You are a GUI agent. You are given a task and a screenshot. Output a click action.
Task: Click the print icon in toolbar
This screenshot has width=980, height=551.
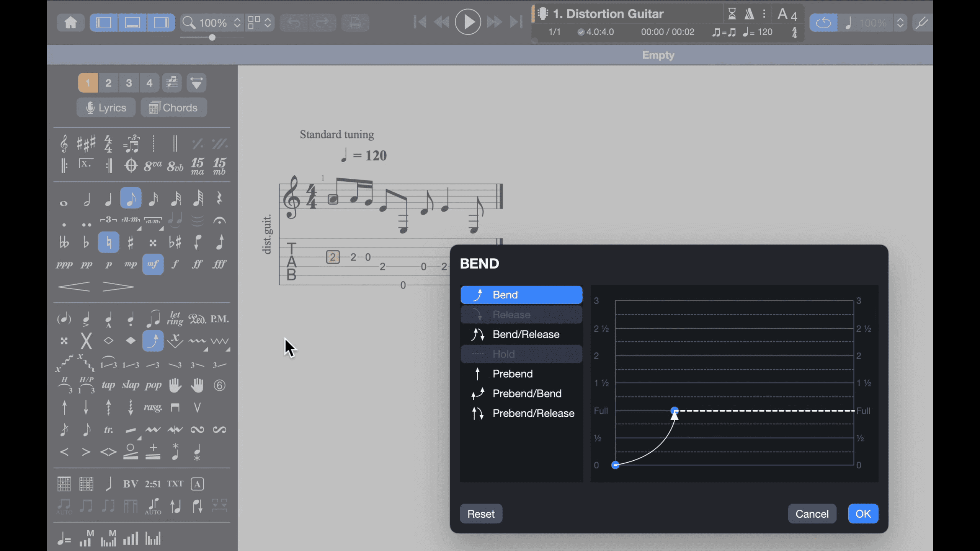[x=355, y=23]
